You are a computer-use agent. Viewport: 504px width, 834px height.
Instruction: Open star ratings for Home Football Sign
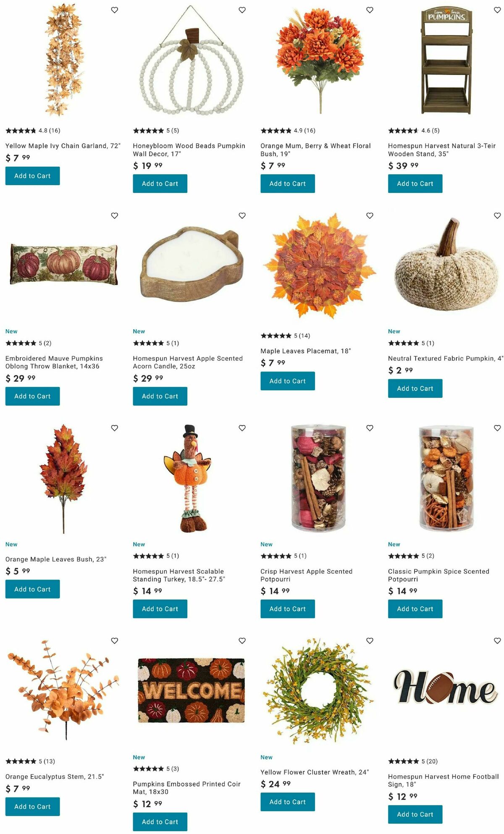(x=413, y=761)
